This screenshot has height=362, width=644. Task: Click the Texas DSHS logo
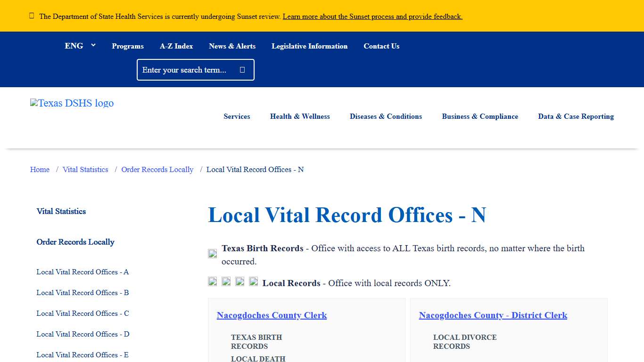tap(72, 103)
